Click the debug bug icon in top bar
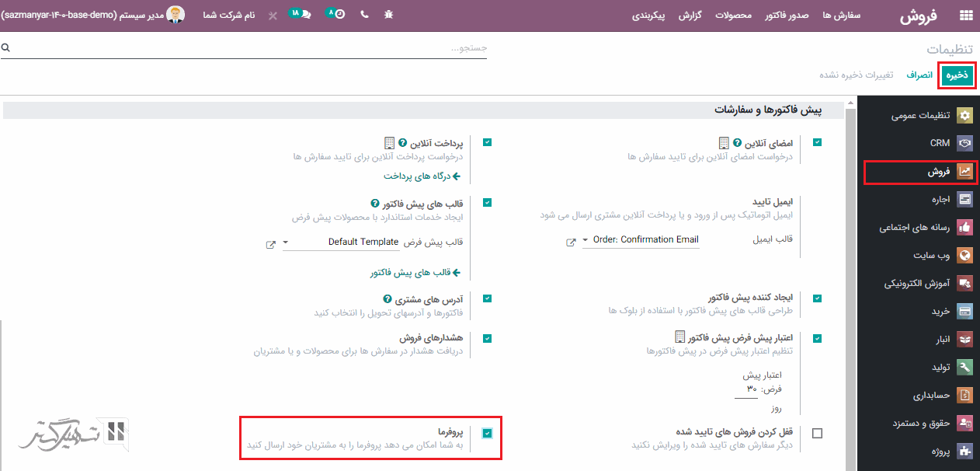The width and height of the screenshot is (980, 471). click(388, 16)
